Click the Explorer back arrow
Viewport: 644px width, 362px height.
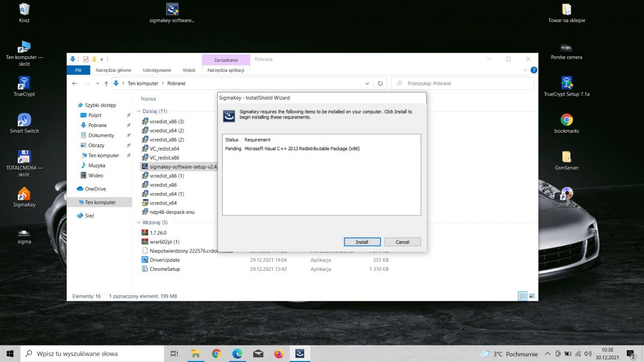click(x=75, y=84)
